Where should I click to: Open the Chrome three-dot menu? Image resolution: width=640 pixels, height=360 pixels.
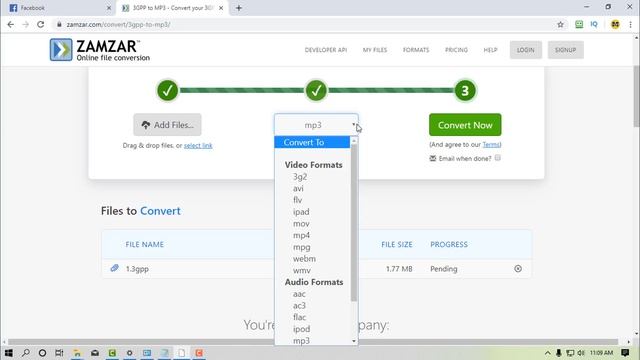[x=630, y=24]
